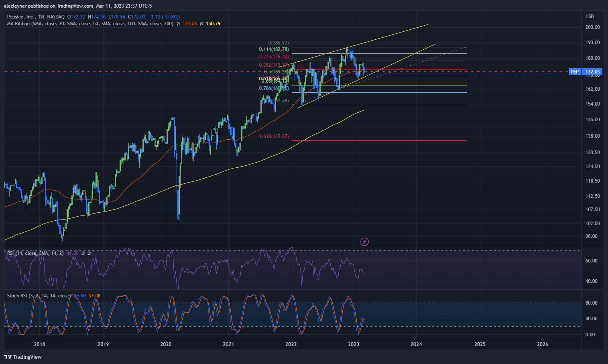Select the Stoch RSI indicator legend label
Viewport: 608px width, 364px height.
pyautogui.click(x=39, y=296)
